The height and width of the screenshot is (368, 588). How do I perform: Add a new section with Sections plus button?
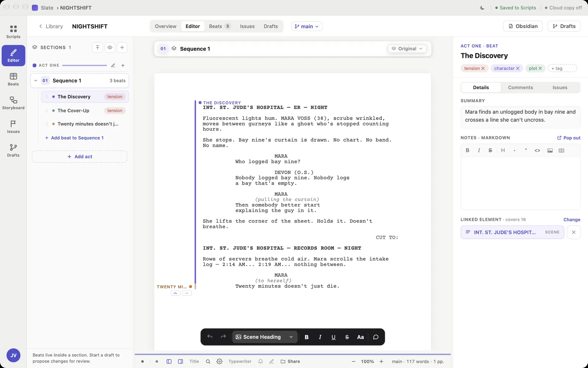tap(122, 47)
